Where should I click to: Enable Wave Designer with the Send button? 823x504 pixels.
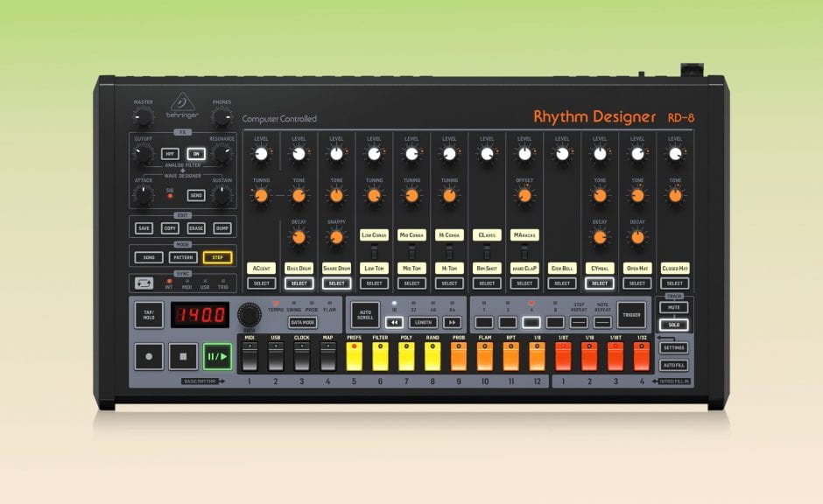coord(196,196)
